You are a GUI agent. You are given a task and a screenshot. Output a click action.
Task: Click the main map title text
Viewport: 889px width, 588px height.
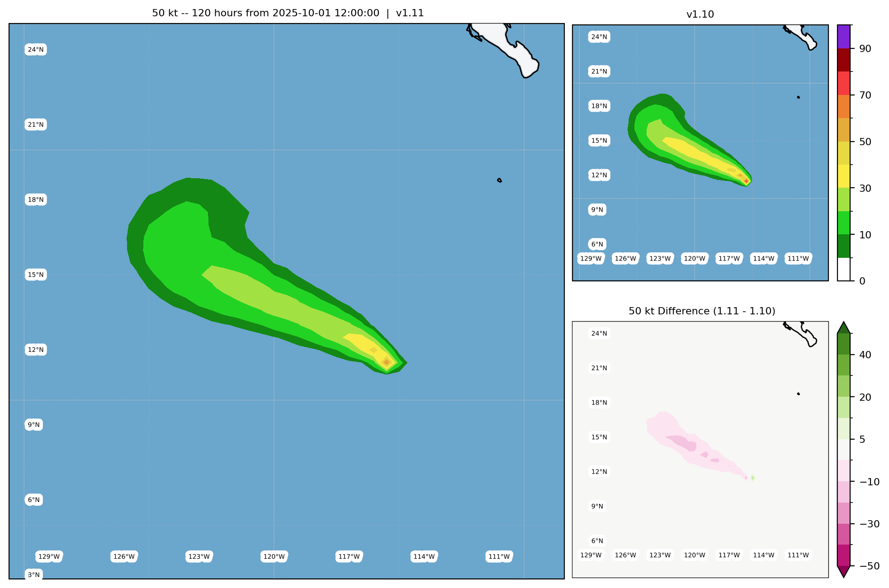coord(288,13)
